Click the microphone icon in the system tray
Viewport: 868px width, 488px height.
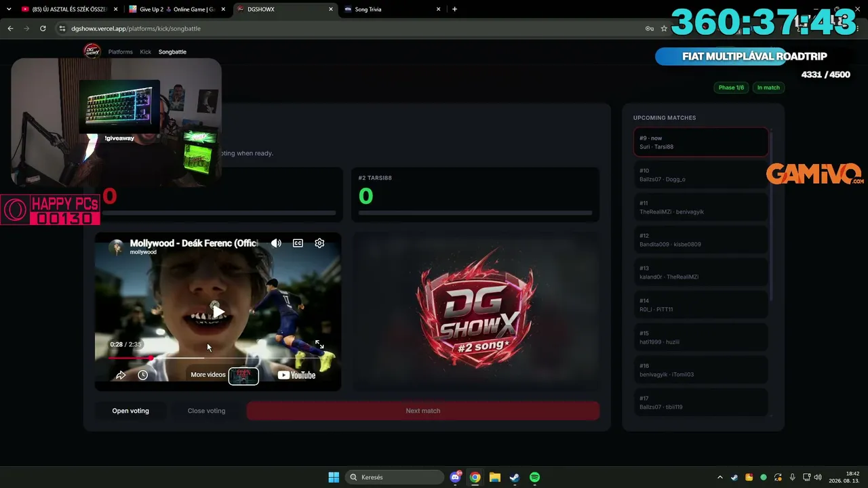pyautogui.click(x=792, y=477)
